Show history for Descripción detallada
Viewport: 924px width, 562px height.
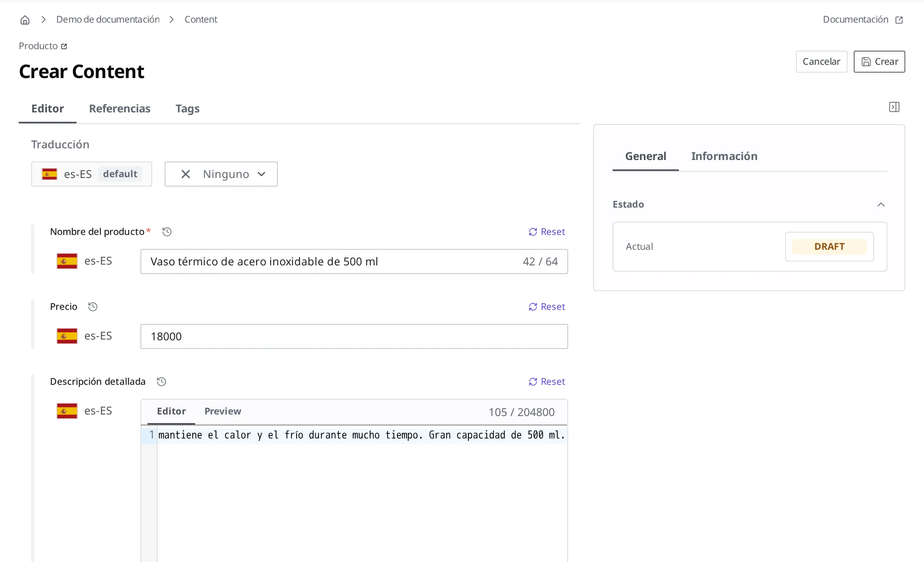pyautogui.click(x=161, y=382)
